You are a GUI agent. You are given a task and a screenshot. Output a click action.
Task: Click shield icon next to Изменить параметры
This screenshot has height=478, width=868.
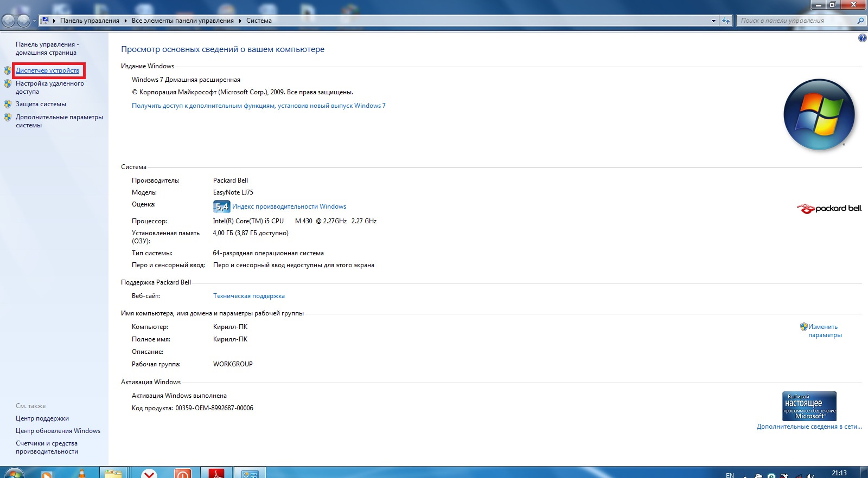[804, 327]
